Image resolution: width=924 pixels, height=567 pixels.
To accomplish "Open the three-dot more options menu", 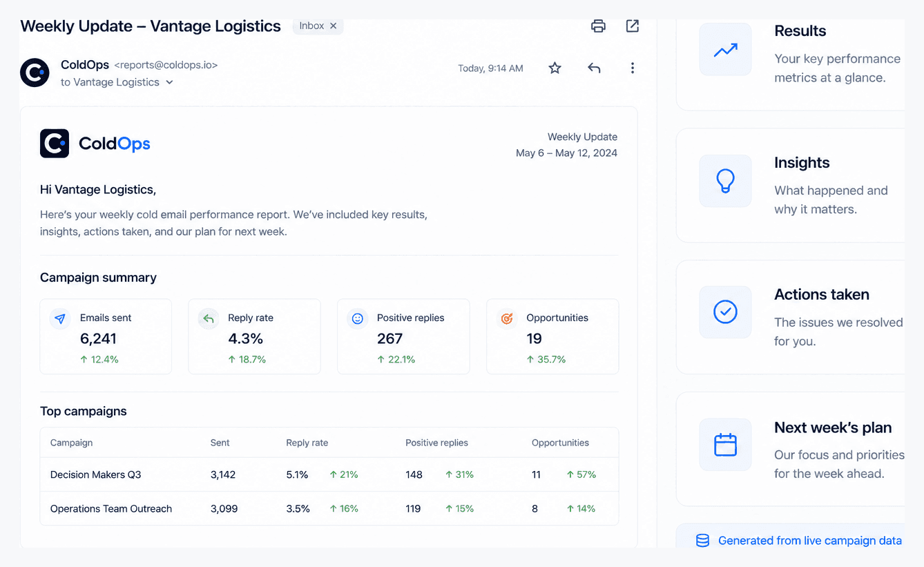I will [633, 68].
